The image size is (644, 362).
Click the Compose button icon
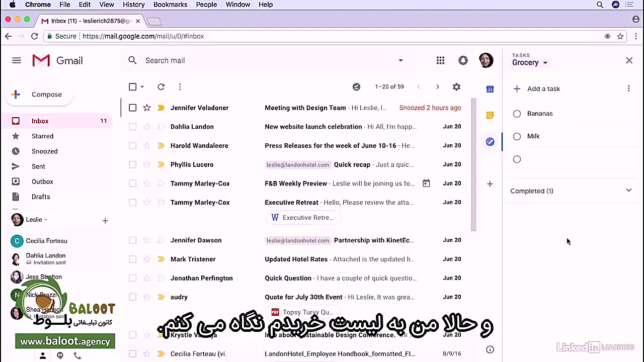(x=16, y=94)
